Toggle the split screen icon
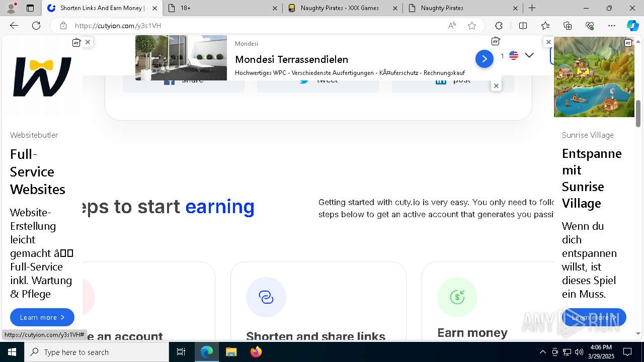This screenshot has width=644, height=362. point(523,26)
